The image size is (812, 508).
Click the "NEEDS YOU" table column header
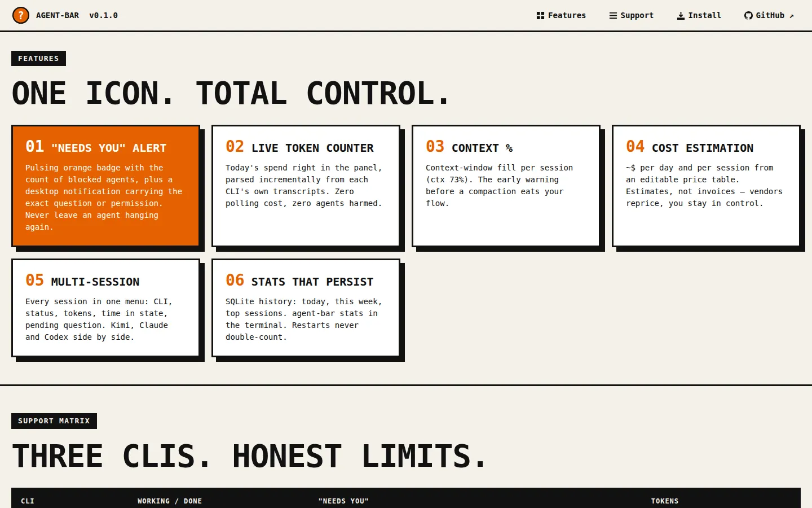343,501
